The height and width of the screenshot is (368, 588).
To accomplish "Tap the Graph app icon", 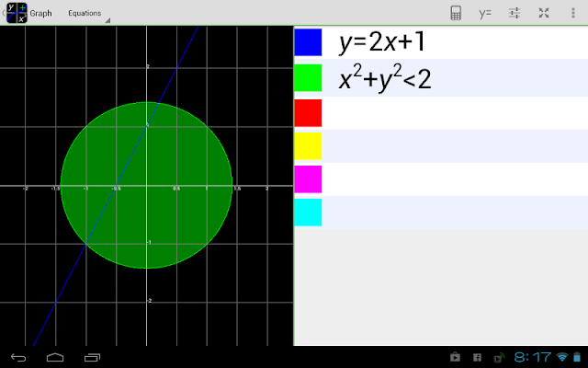I will (x=17, y=13).
